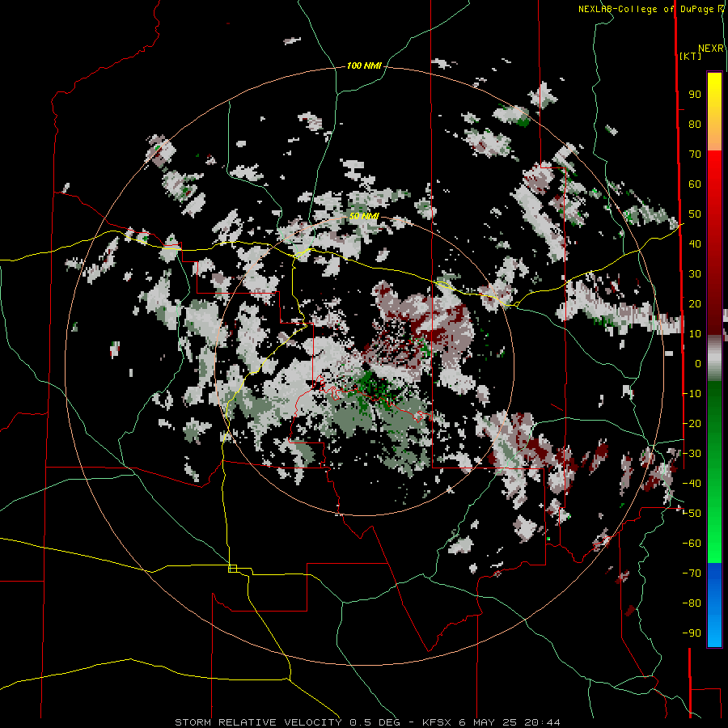Click the "NEXLAB-College of DuPage" header text

(x=645, y=9)
